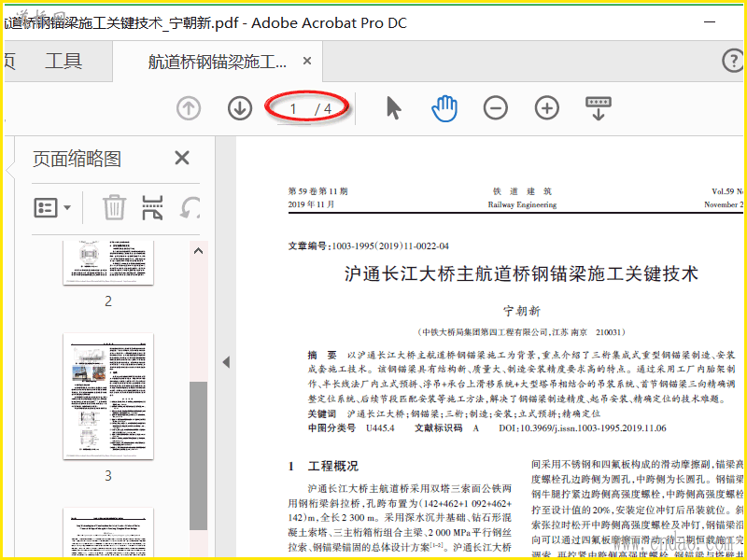Click the thumbnail panel scrollbar thumb
Image resolution: width=747 pixels, height=560 pixels.
coord(199,455)
